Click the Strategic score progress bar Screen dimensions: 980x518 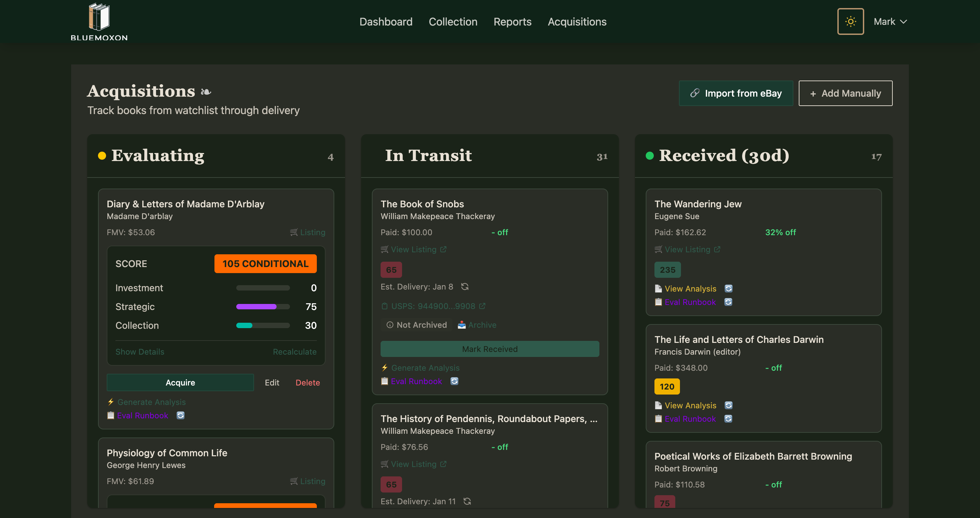pyautogui.click(x=262, y=307)
